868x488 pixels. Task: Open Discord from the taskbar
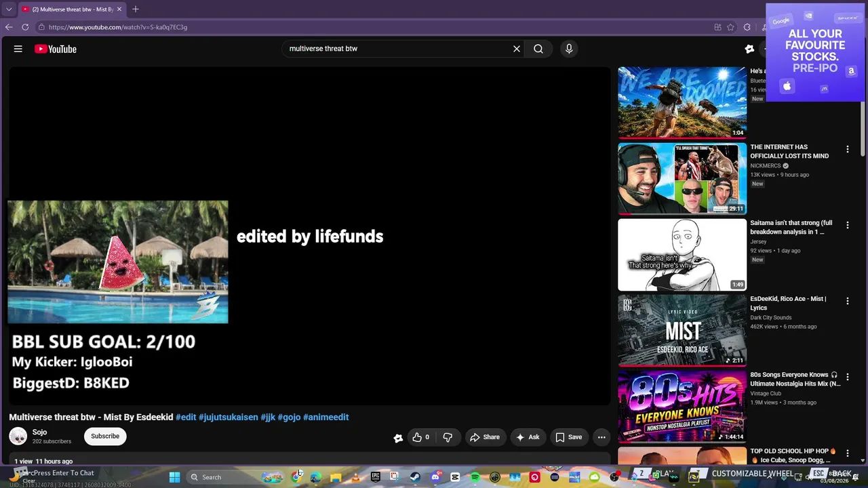[435, 477]
